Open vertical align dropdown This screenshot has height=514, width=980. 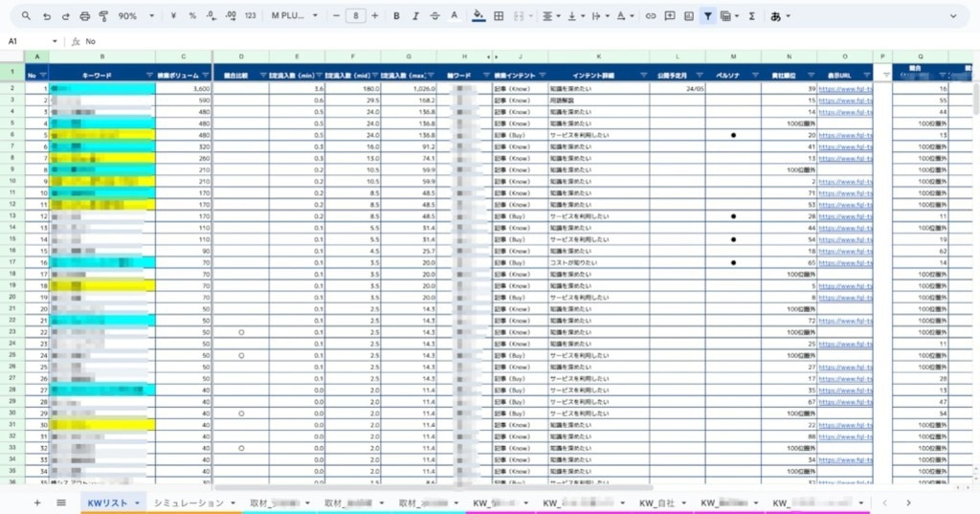tap(575, 16)
